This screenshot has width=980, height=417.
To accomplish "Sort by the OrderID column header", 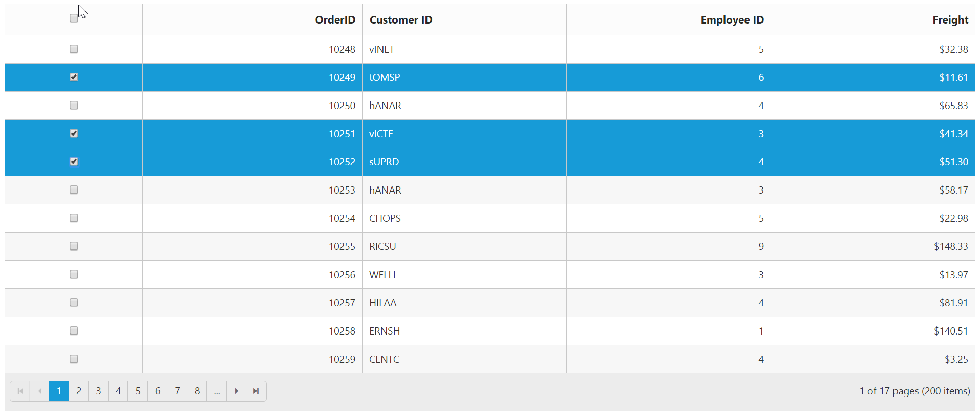I will click(x=335, y=20).
